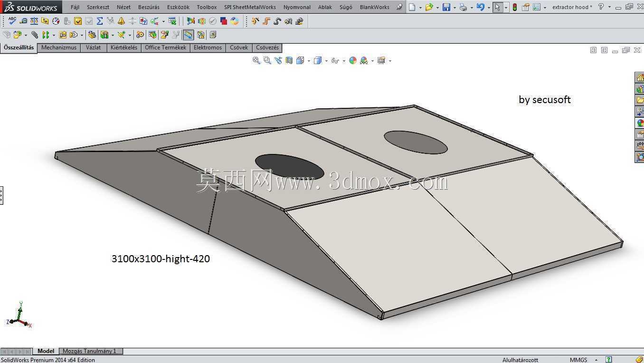Expand the View Settings dropdown arrow
Image resolution: width=644 pixels, height=363 pixels.
pyautogui.click(x=390, y=61)
